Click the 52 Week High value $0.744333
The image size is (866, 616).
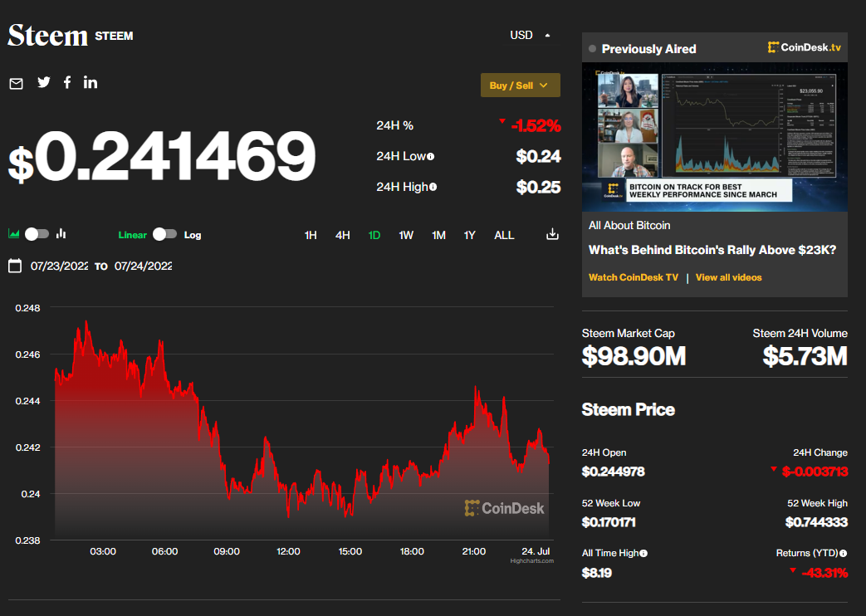coord(816,522)
